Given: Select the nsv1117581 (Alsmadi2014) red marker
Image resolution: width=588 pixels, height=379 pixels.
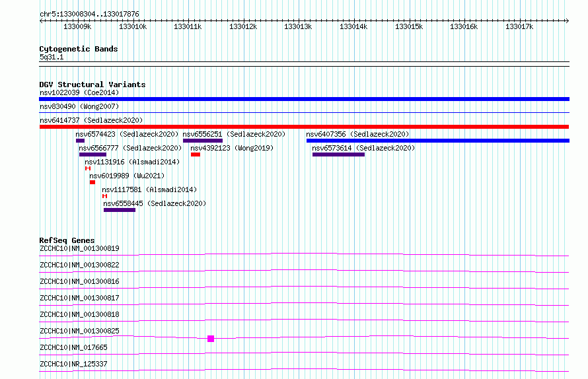Looking at the screenshot, I should [x=104, y=196].
